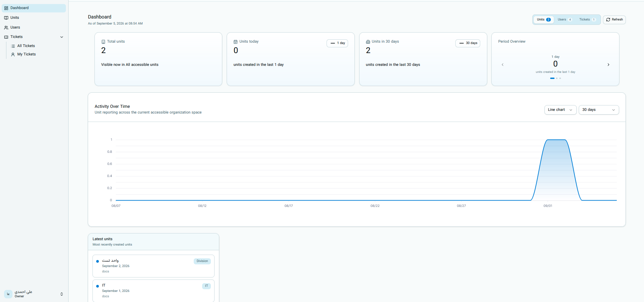Image resolution: width=644 pixels, height=302 pixels.
Task: Click the Users people icon in sidebar
Action: coord(6,28)
